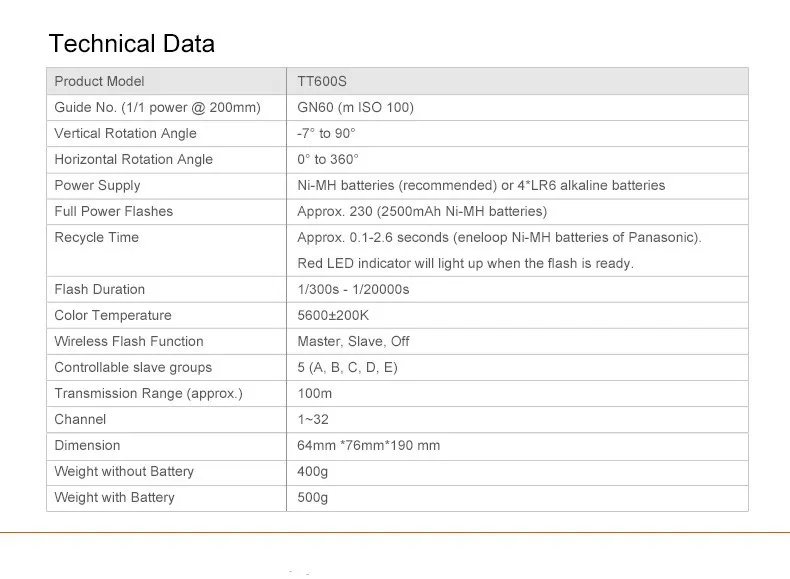The width and height of the screenshot is (790, 579).
Task: Select the Power Supply batteries text
Action: (480, 185)
